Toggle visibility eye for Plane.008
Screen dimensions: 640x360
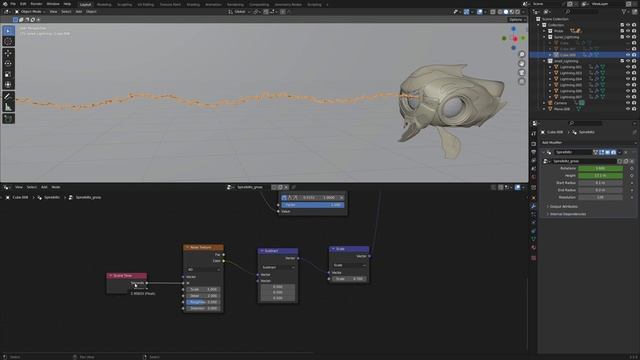tap(628, 109)
